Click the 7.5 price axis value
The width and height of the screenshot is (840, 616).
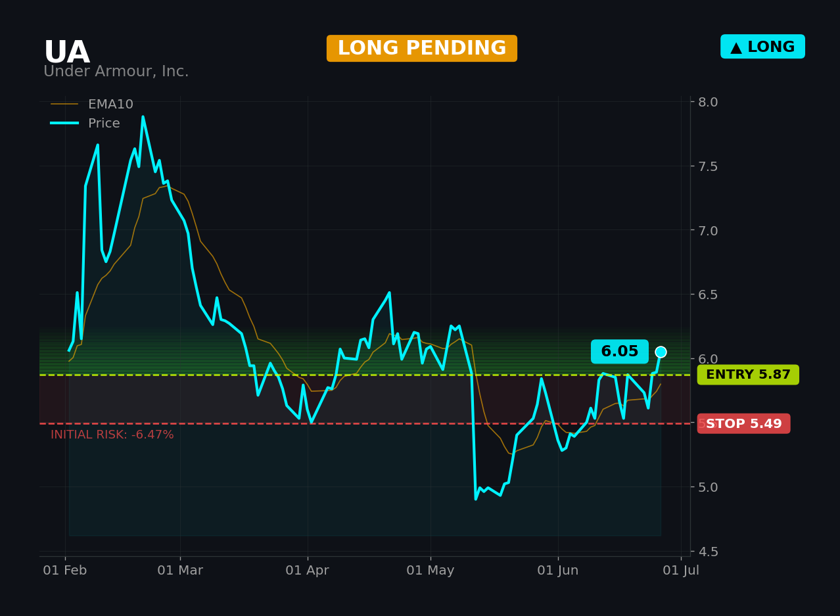coord(708,166)
